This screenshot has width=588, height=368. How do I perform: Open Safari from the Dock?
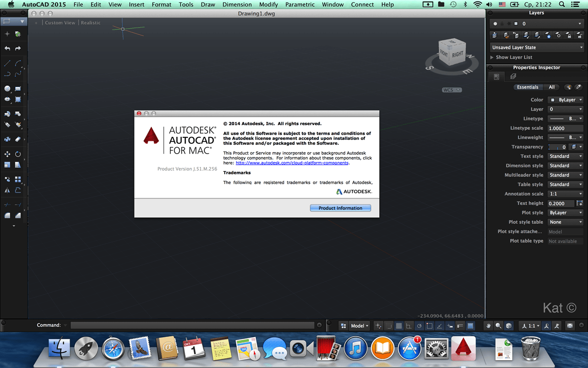(113, 348)
